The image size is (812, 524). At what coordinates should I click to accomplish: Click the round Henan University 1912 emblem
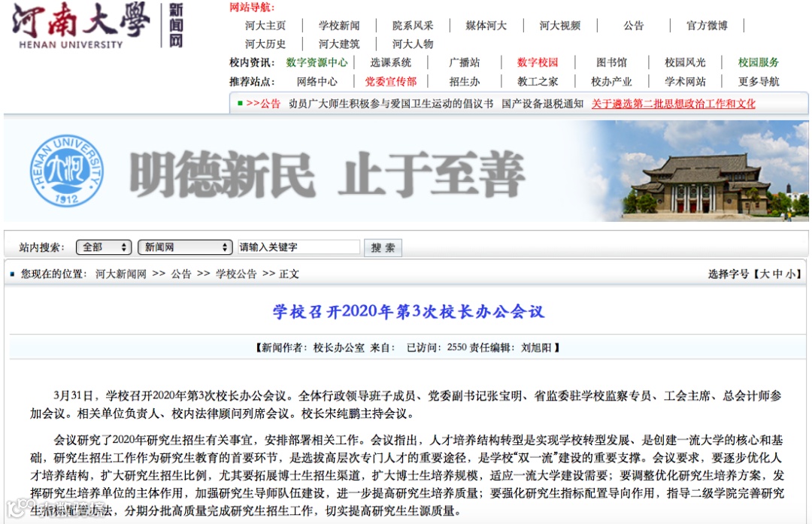click(x=66, y=171)
